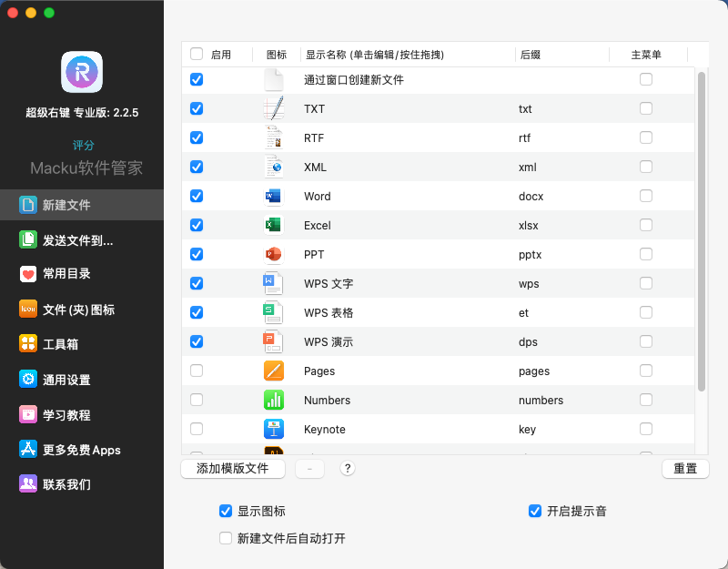This screenshot has height=569, width=728.
Task: Click the 通过窗口创建新文件 name text
Action: pos(354,80)
